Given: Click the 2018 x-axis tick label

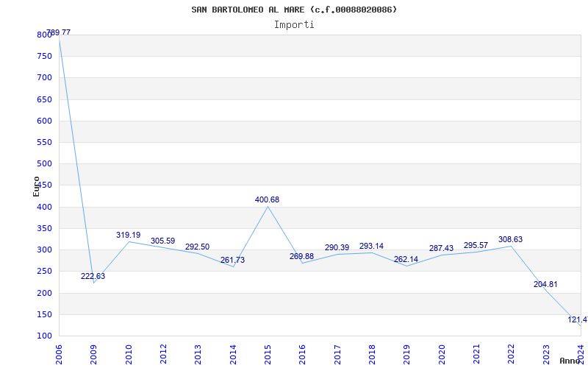Looking at the screenshot, I should [372, 354].
